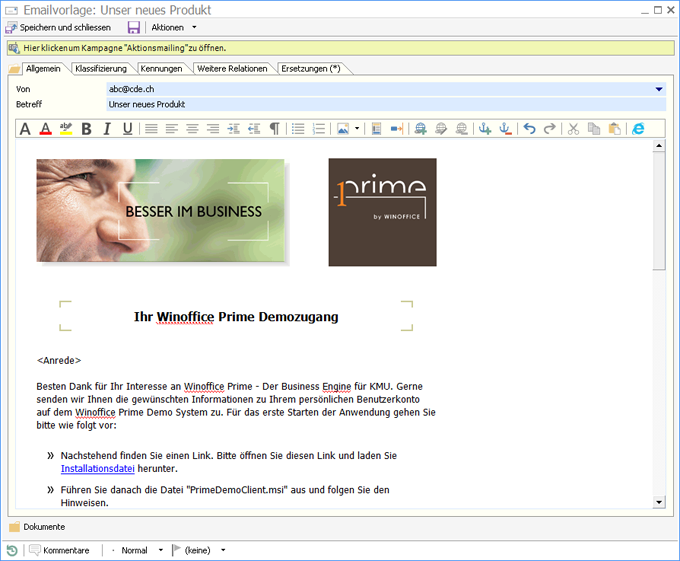
Task: Open the Aktionen dropdown menu
Action: 173,27
